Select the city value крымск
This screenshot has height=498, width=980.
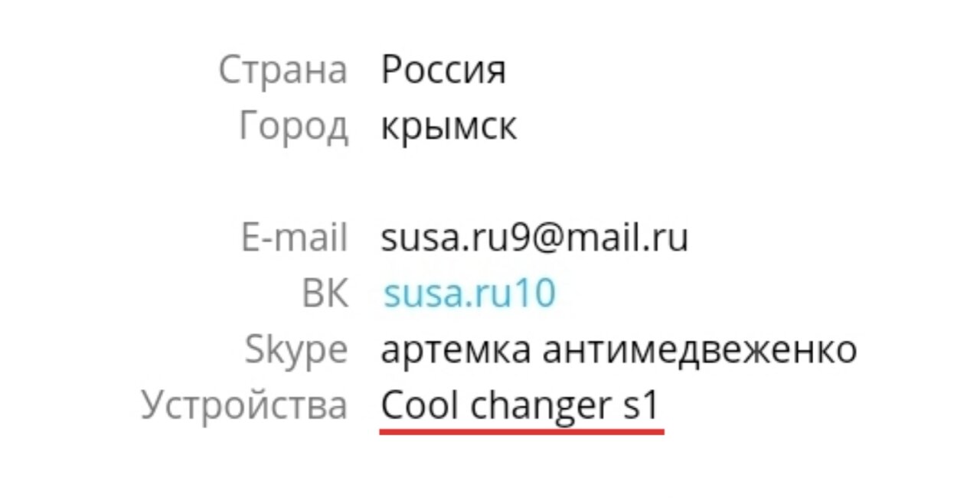[449, 126]
